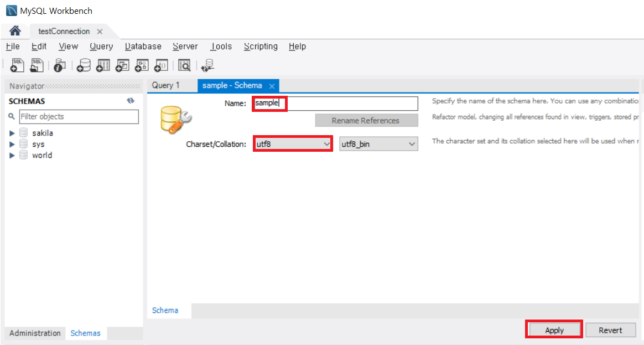Go to the Home screen icon
The width and height of the screenshot is (644, 345).
[15, 31]
